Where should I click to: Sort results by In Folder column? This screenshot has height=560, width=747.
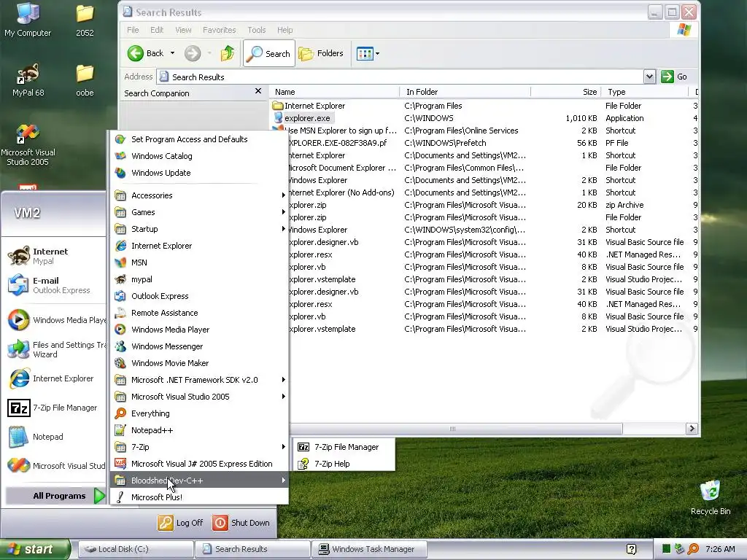coord(465,92)
